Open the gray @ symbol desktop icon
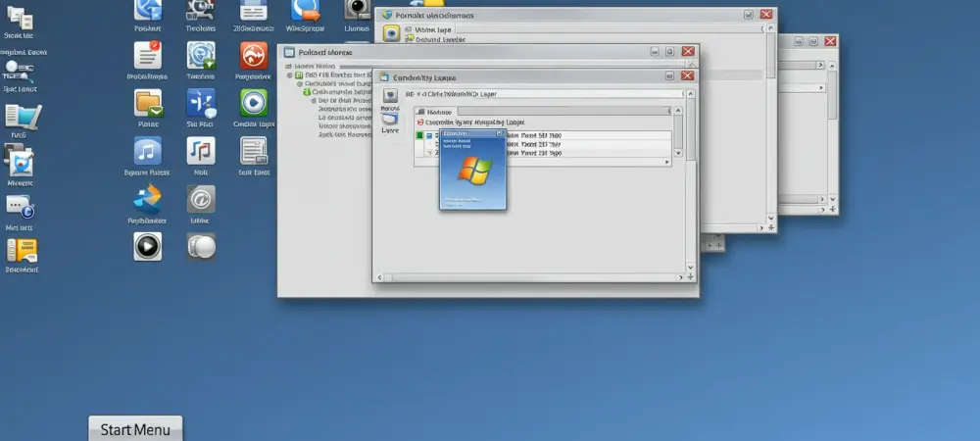The image size is (980, 441). click(x=201, y=199)
